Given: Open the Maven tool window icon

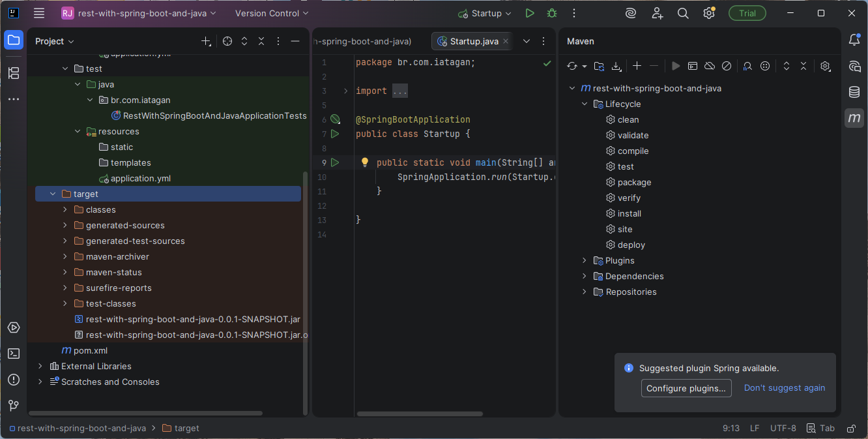Looking at the screenshot, I should click(854, 118).
